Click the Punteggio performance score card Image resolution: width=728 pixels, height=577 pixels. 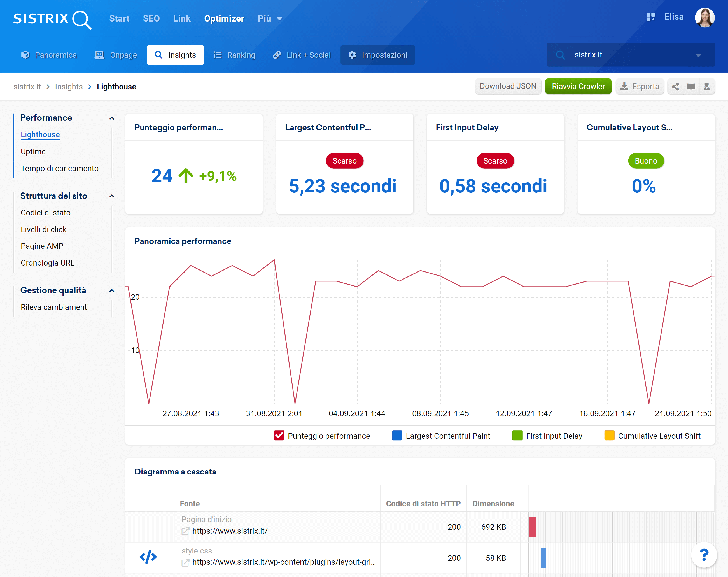[x=194, y=164]
